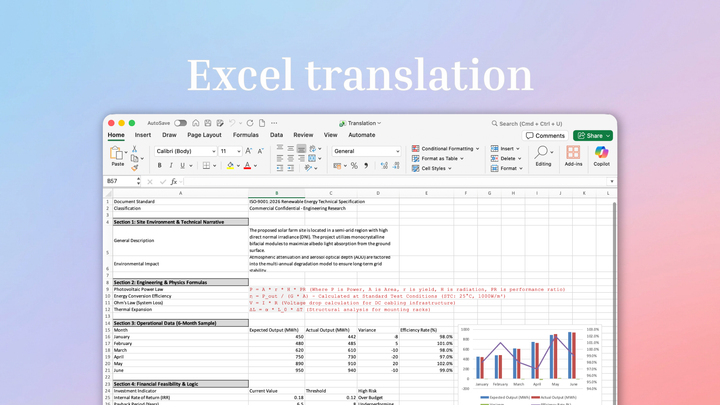Increase font size with large A icon

click(248, 151)
